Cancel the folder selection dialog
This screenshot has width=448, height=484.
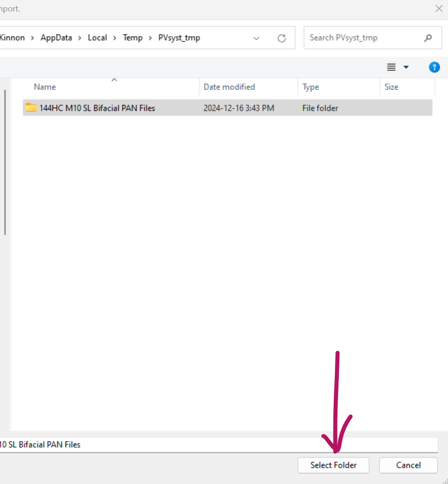408,465
